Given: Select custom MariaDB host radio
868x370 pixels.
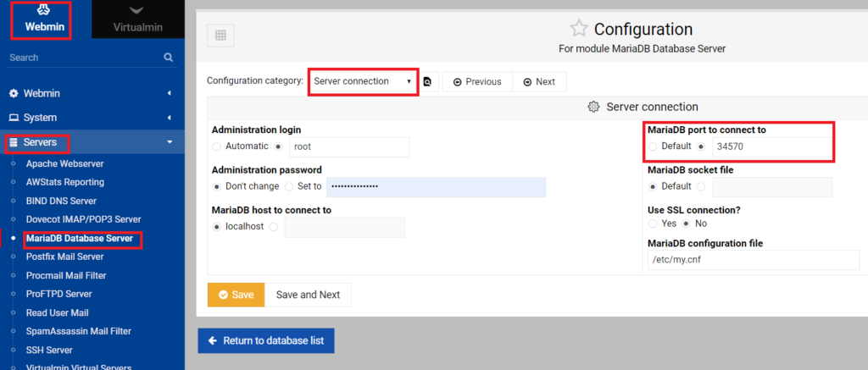Looking at the screenshot, I should point(274,227).
